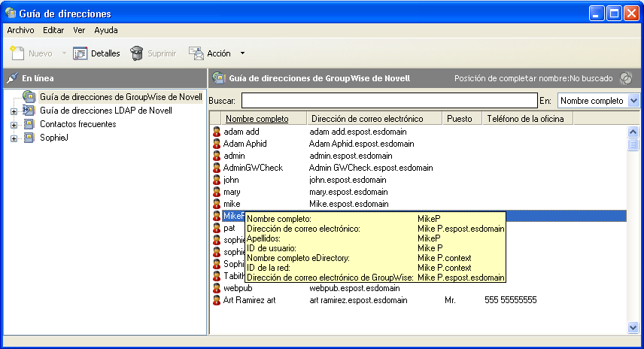Select Guía de direcciones LDAP de Novell

[x=106, y=111]
